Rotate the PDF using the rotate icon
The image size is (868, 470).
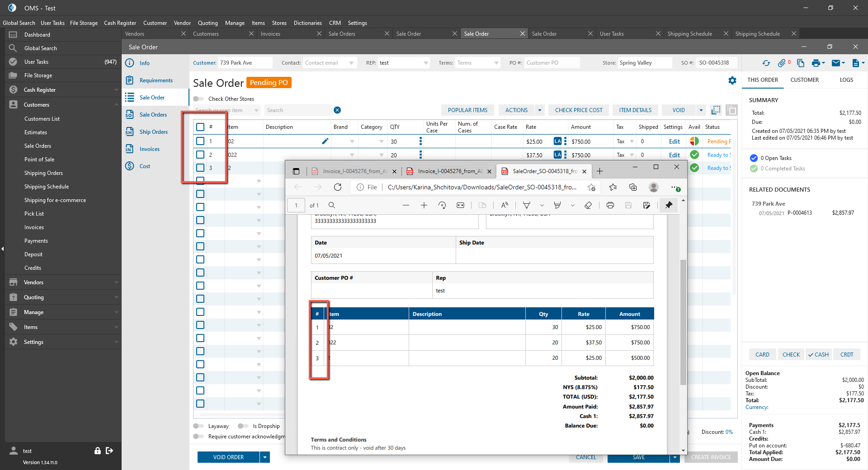point(442,205)
